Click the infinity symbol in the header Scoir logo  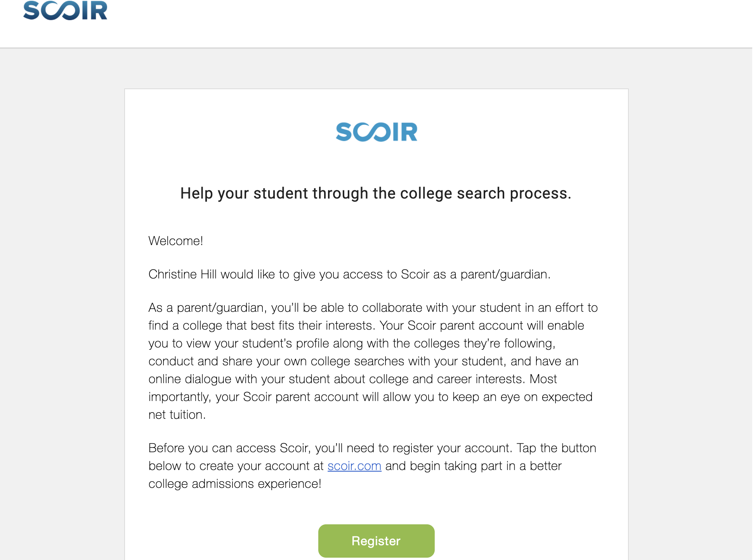point(60,11)
